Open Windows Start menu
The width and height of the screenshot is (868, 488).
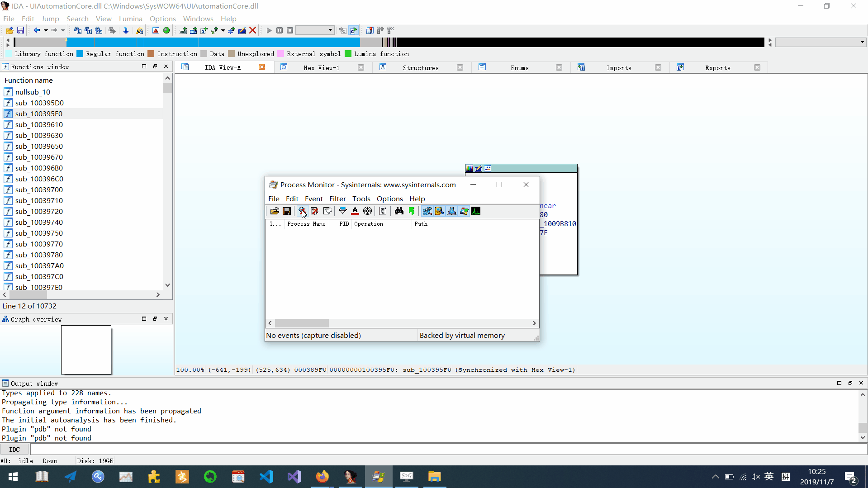click(13, 477)
